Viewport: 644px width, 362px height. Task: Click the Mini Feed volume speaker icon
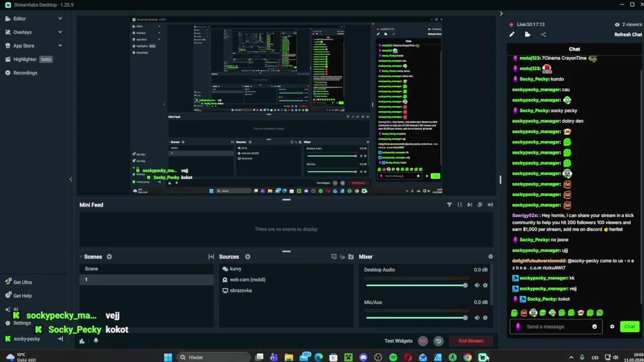coord(490,205)
